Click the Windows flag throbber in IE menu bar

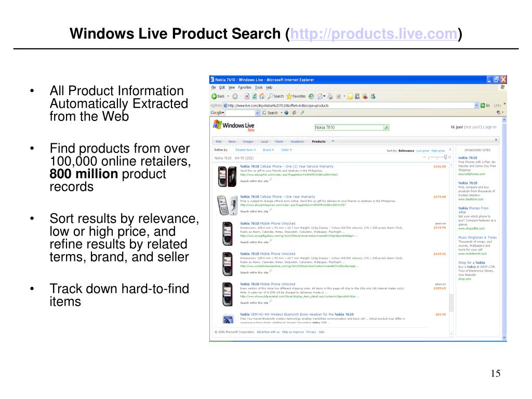click(x=502, y=87)
